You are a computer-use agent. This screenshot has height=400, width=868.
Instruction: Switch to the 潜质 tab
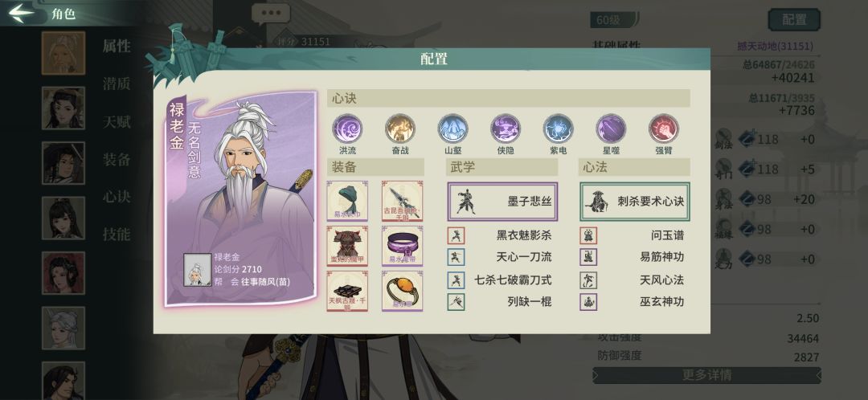click(x=117, y=84)
